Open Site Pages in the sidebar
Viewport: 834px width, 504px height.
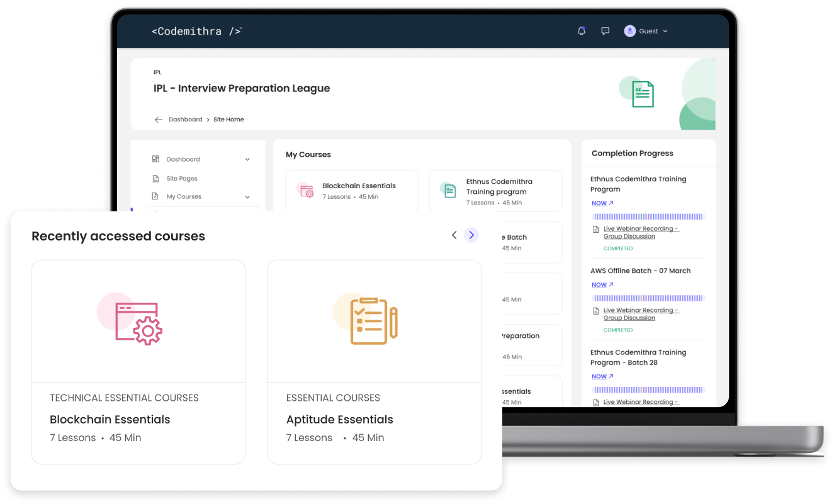tap(182, 179)
